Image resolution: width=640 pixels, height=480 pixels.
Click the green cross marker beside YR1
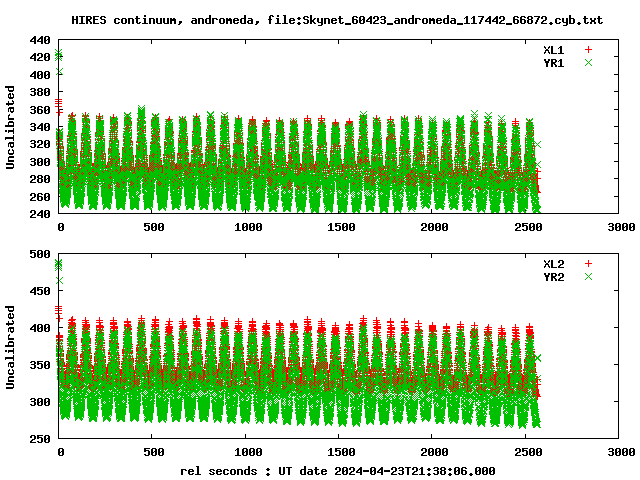[x=588, y=63]
